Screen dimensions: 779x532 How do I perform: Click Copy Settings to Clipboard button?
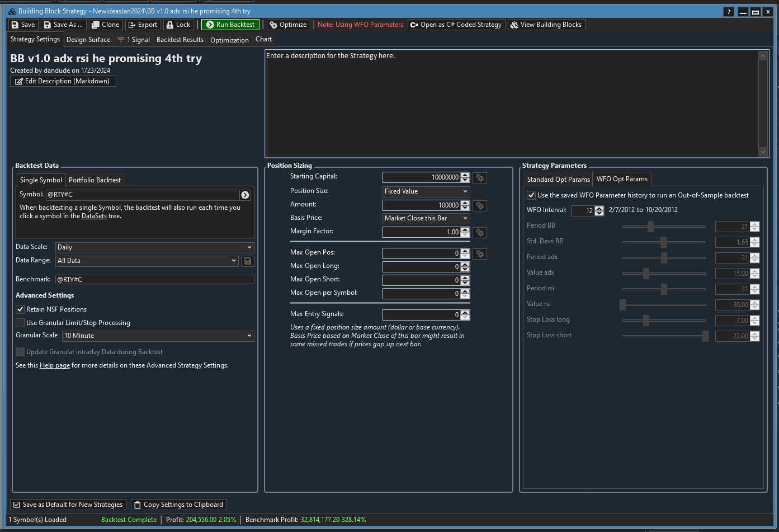[x=178, y=505]
